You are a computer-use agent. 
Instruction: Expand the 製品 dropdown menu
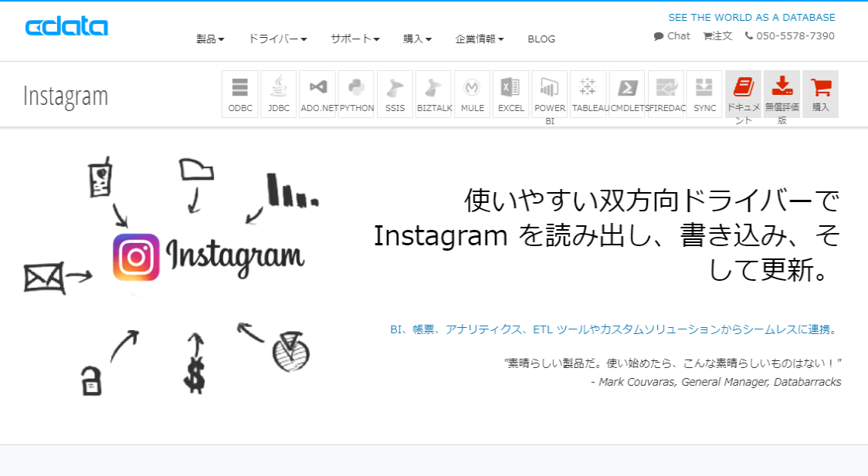click(x=210, y=39)
